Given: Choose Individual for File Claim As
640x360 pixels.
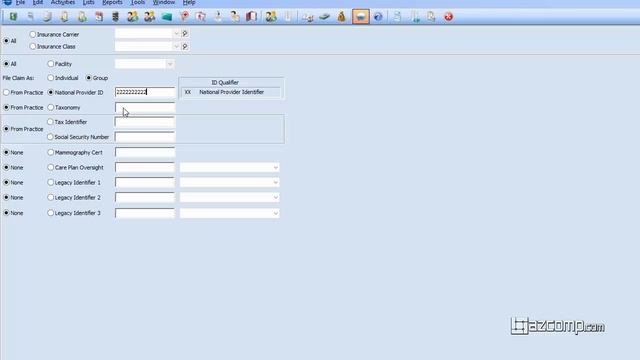Looking at the screenshot, I should [x=51, y=78].
